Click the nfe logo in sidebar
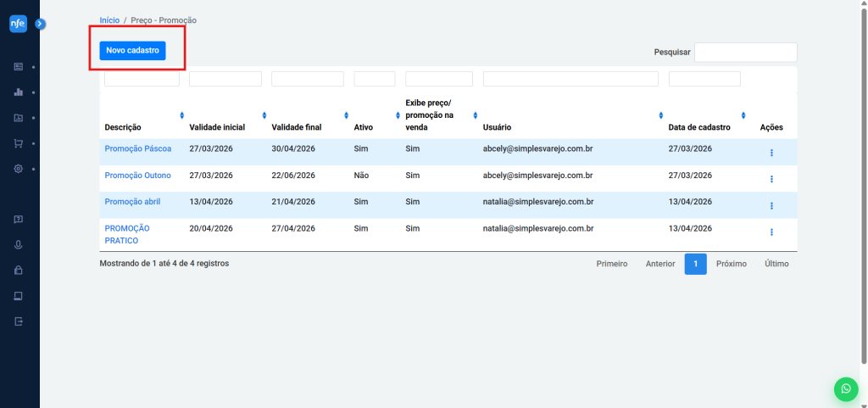Viewport: 868px width, 408px height. tap(18, 25)
